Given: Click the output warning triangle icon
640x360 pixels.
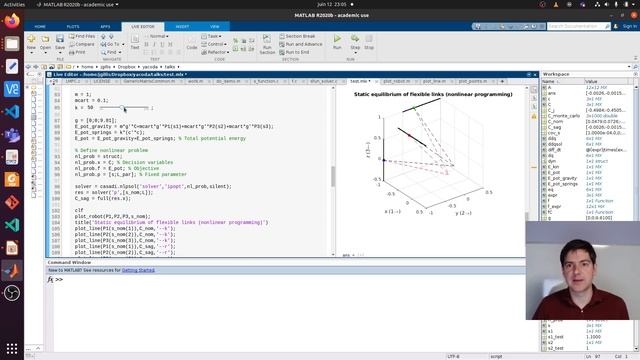Looking at the screenshot, I should 534,116.
